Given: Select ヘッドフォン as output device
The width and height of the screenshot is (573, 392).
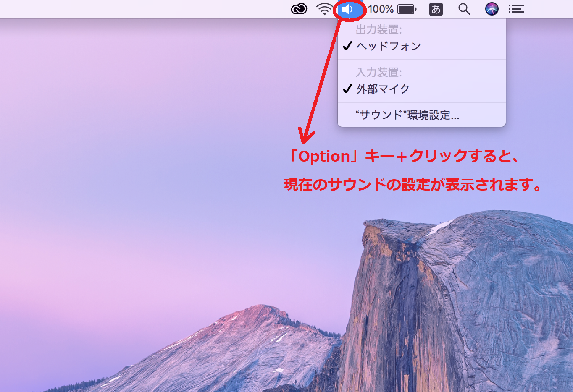Looking at the screenshot, I should 422,46.
